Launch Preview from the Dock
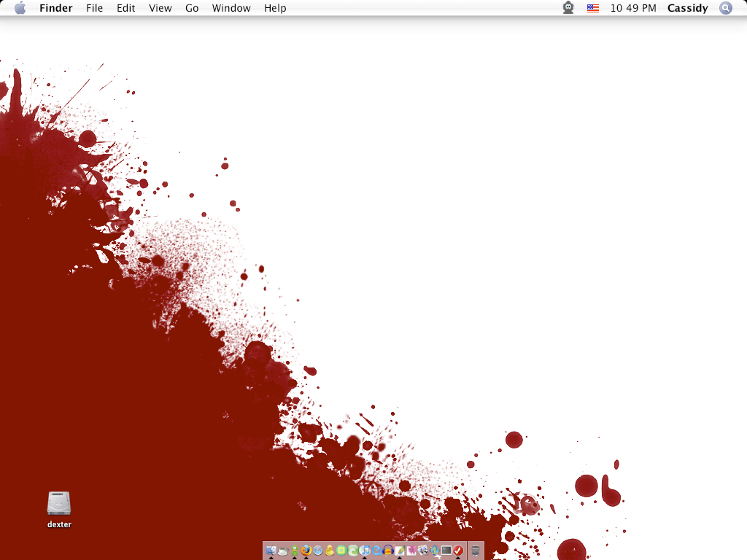 [423, 551]
